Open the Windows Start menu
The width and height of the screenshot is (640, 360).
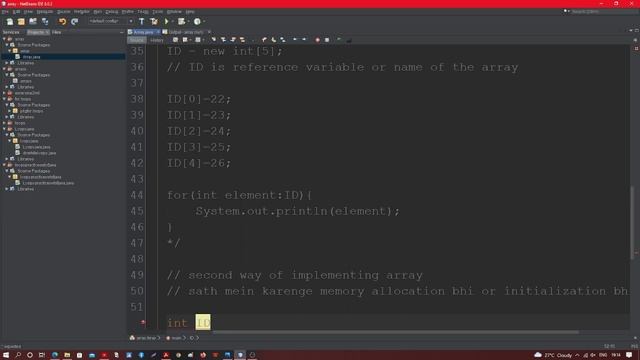coord(6,355)
